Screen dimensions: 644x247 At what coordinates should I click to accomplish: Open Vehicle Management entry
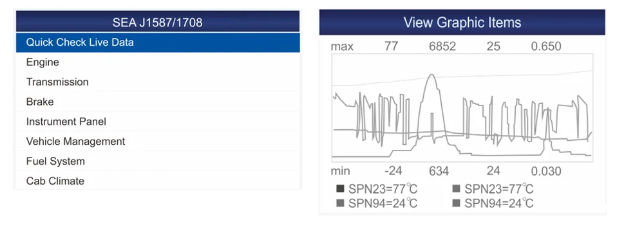158,142
